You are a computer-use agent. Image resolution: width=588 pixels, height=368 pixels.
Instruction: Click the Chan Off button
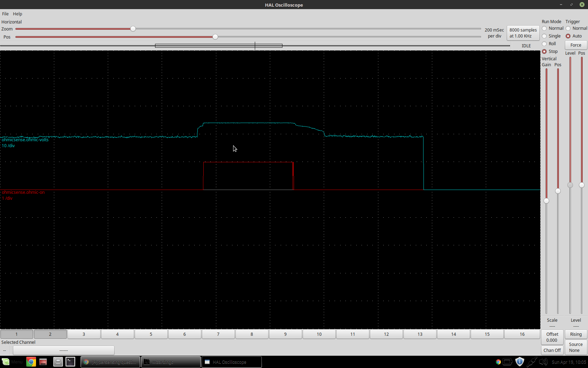pos(552,350)
